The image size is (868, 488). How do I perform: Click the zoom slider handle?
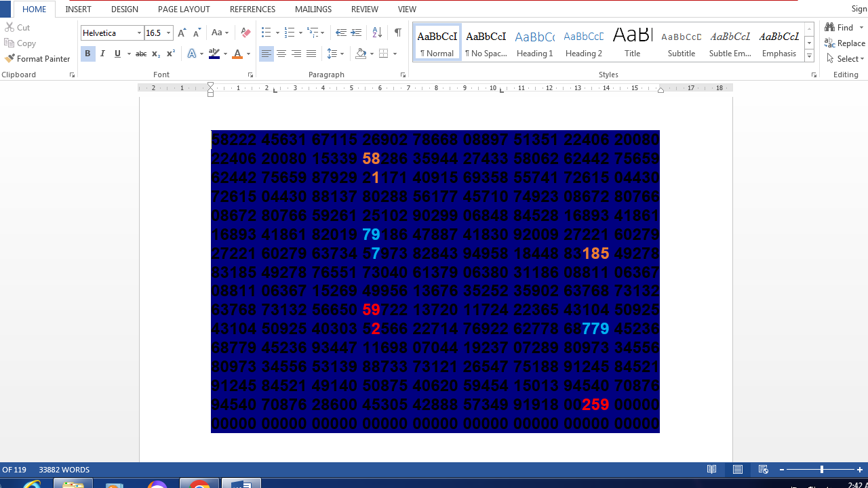click(822, 470)
